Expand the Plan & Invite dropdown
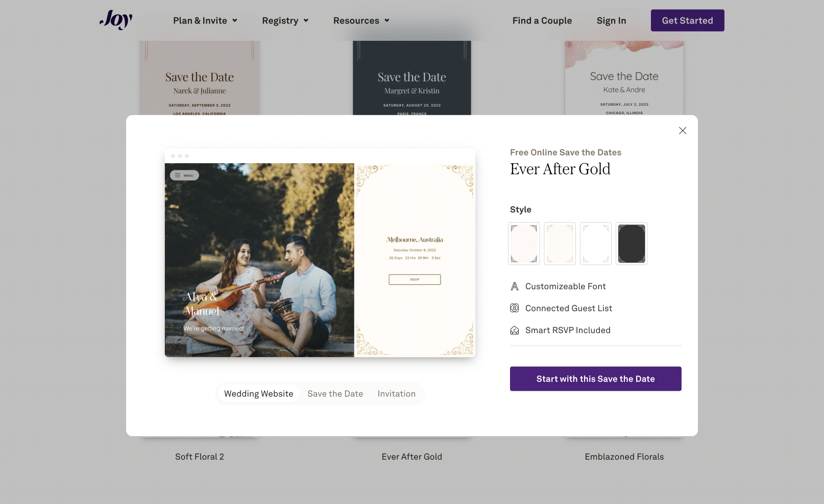 click(205, 20)
